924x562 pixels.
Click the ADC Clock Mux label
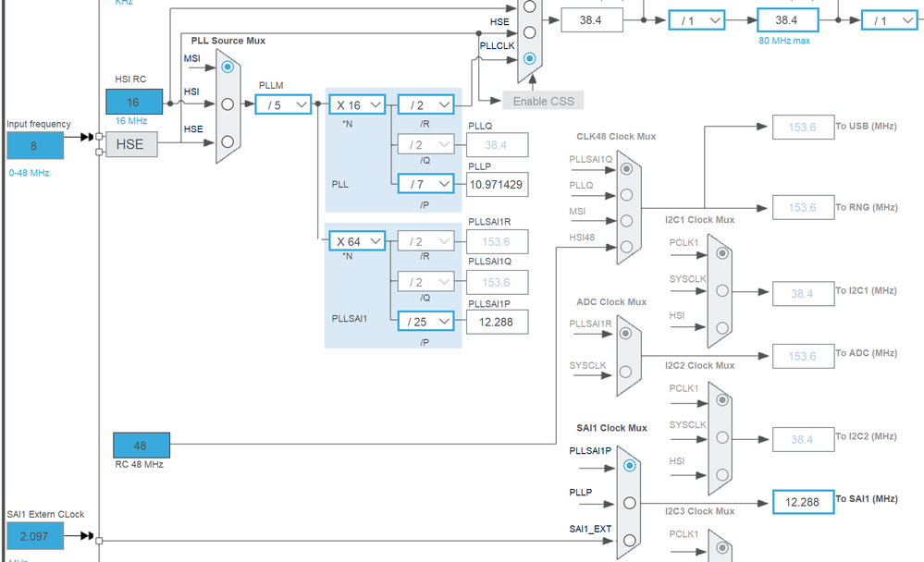(611, 301)
